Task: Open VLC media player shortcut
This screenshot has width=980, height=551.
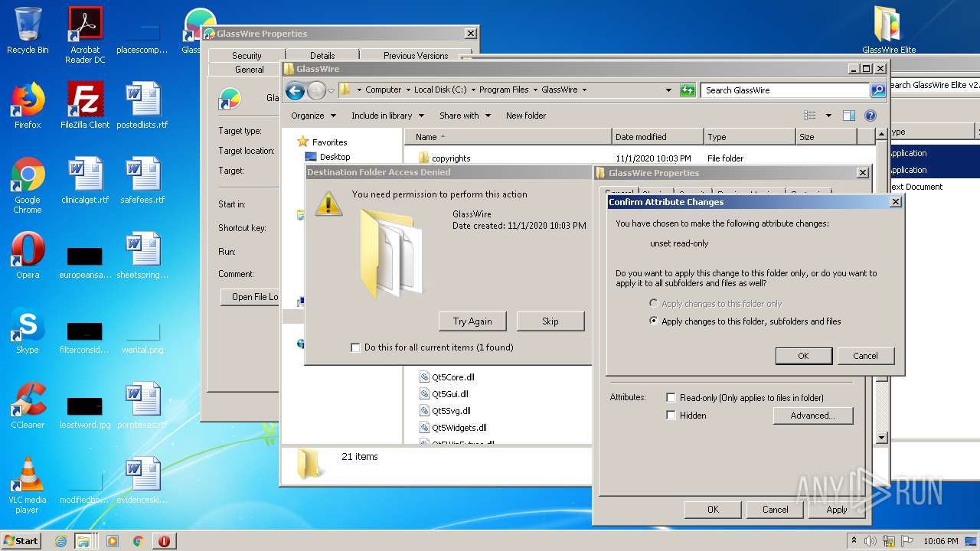Action: [28, 485]
